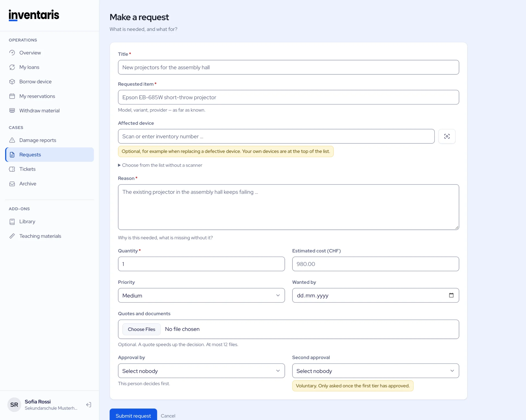Go to Damage reports section
Screen dimensions: 526x420
pyautogui.click(x=50, y=140)
